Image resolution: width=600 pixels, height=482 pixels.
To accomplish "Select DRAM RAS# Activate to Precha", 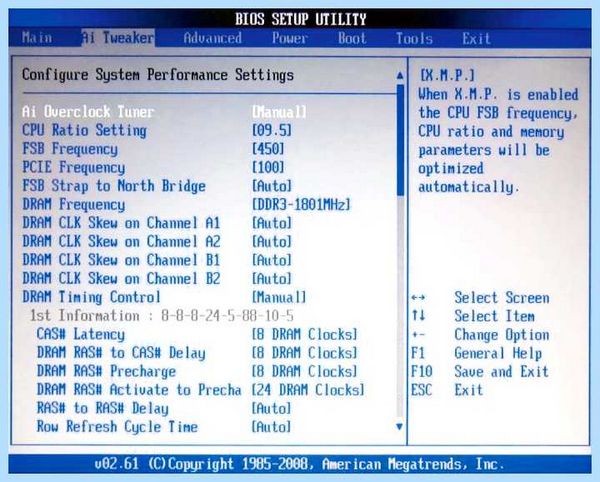I will [139, 390].
